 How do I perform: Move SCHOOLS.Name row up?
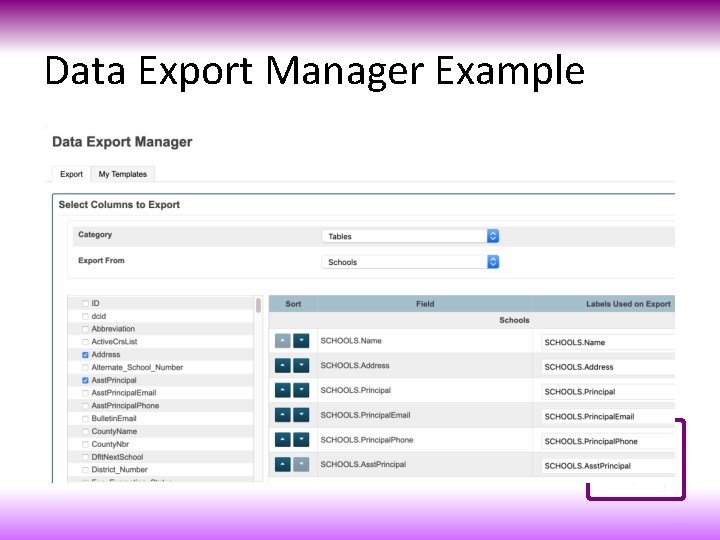[282, 341]
